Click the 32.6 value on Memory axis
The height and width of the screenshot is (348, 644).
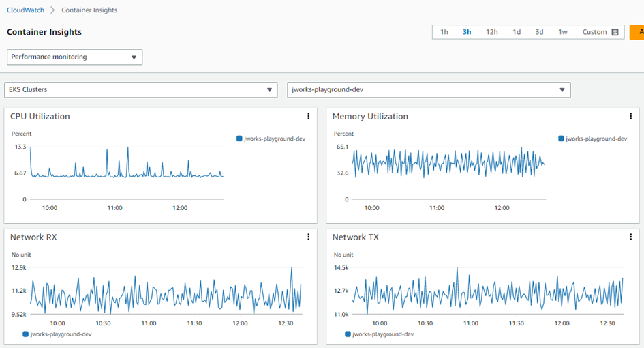pos(343,173)
